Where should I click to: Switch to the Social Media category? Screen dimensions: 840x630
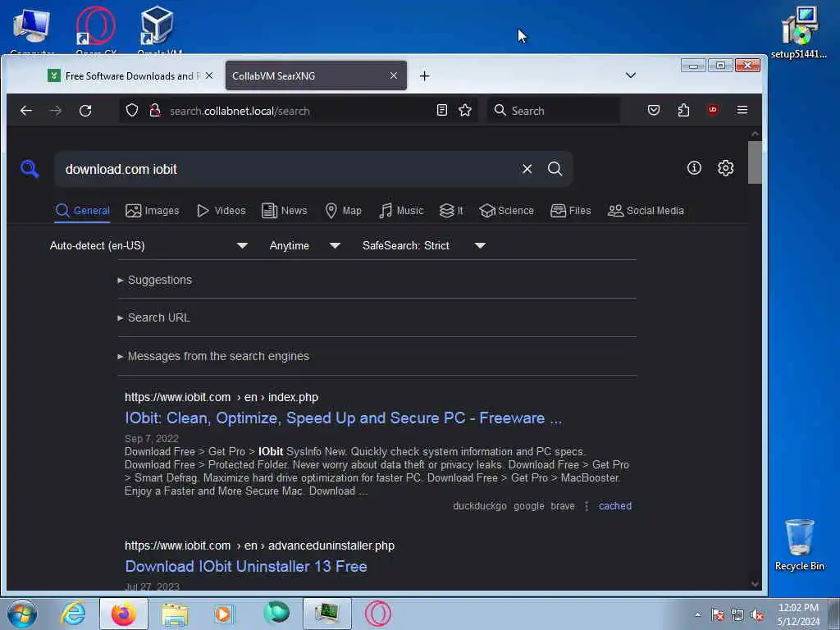point(646,211)
